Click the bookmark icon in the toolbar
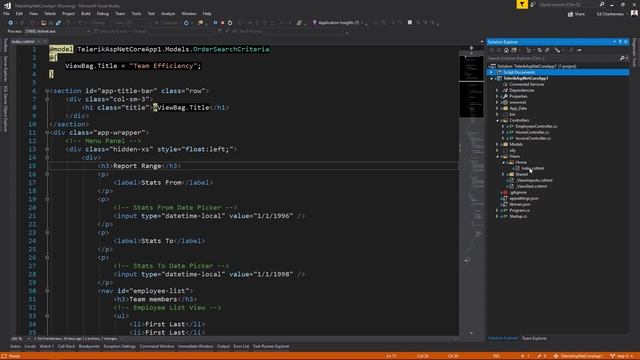Viewport: 640px width, 360px height. (410, 23)
